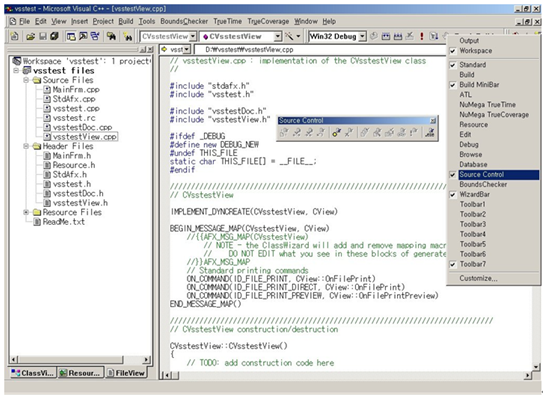Click the Search help binoculars icon
The image size is (545, 401).
[128, 36]
